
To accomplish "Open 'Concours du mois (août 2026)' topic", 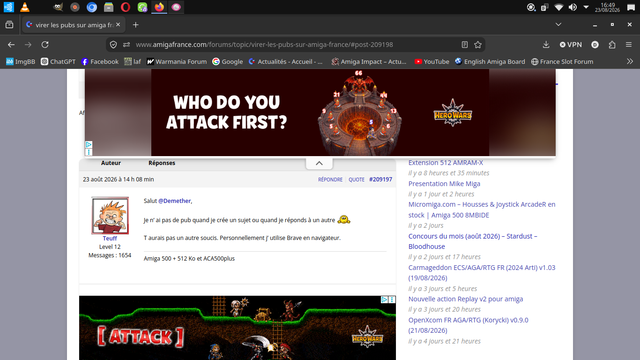I will tap(473, 241).
